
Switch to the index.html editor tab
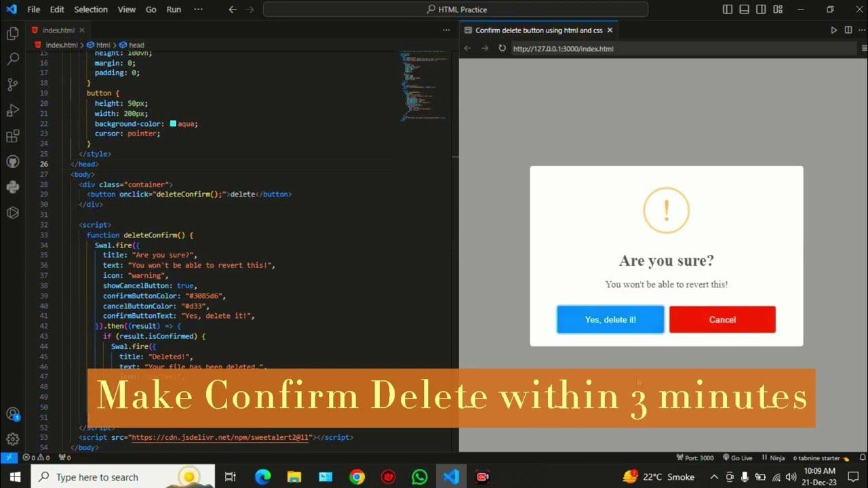58,30
